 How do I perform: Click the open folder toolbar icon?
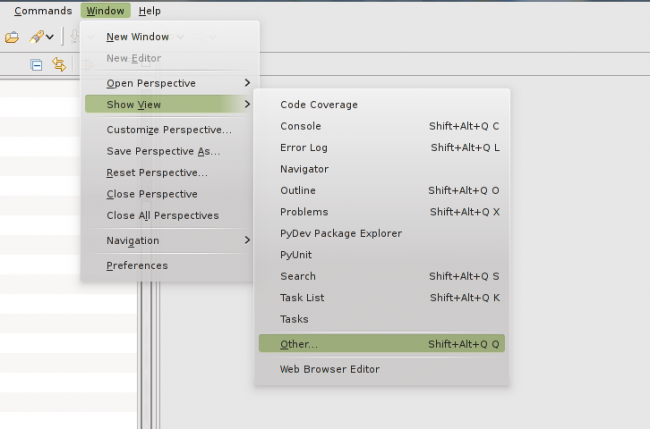click(12, 37)
